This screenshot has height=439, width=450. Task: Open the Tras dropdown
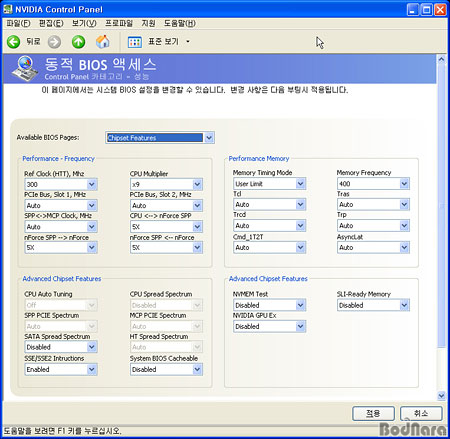[404, 204]
